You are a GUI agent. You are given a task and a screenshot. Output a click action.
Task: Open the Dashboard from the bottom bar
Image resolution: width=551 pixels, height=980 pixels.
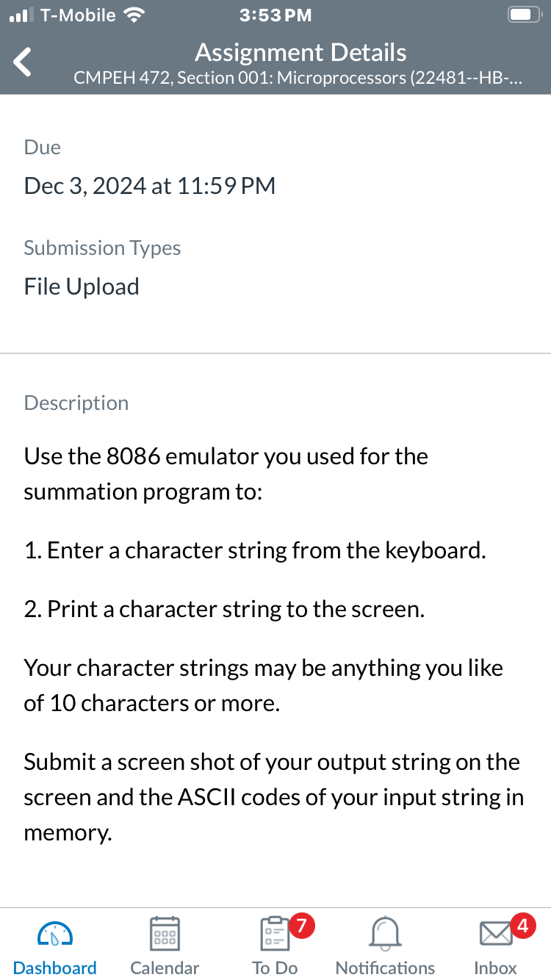point(54,944)
